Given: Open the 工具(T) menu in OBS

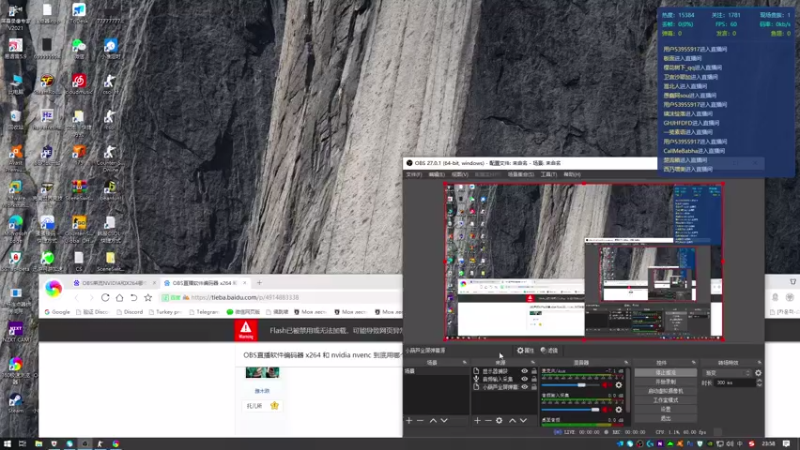Looking at the screenshot, I should (x=549, y=174).
